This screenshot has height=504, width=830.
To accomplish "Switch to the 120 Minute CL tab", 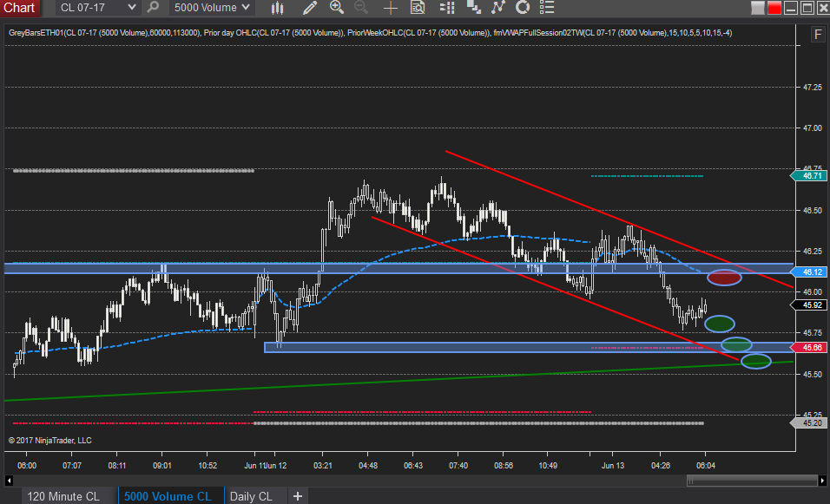I will [63, 496].
